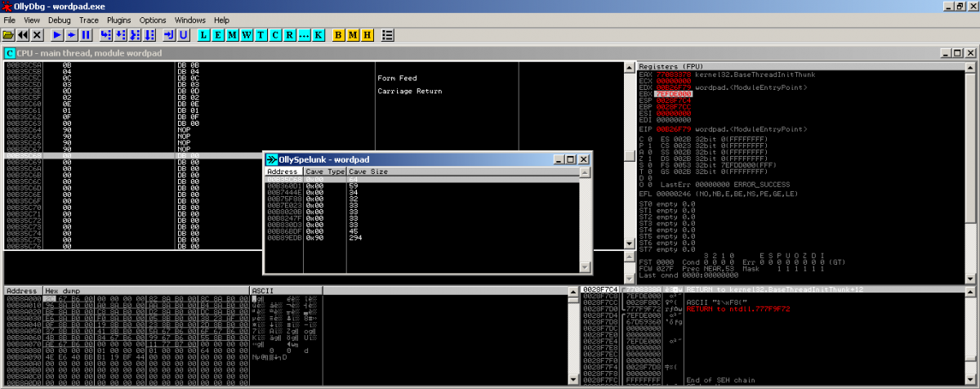Run the program with the blue play icon
The width and height of the screenshot is (980, 389).
pyautogui.click(x=57, y=35)
